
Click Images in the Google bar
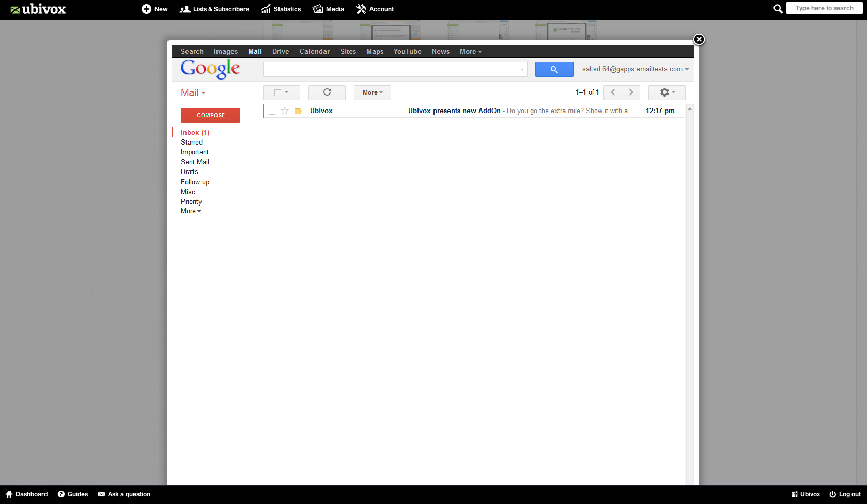click(x=226, y=52)
